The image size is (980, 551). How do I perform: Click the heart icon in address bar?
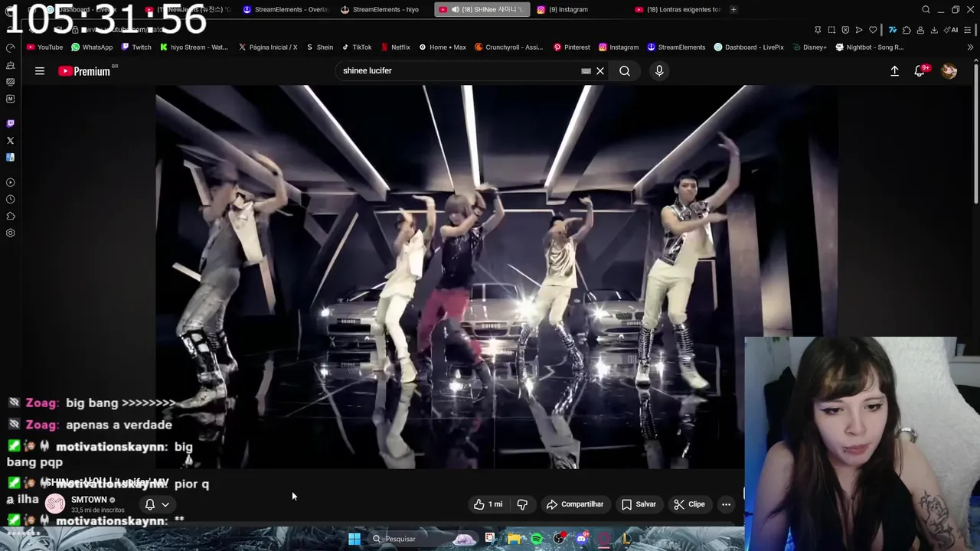873,30
